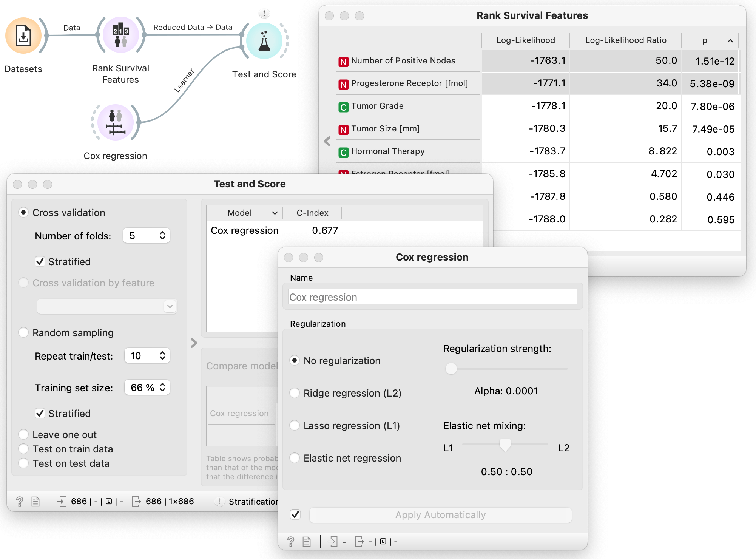Viewport: 756px width, 559px height.
Task: Toggle the Apply Automatically checkbox
Action: click(295, 514)
